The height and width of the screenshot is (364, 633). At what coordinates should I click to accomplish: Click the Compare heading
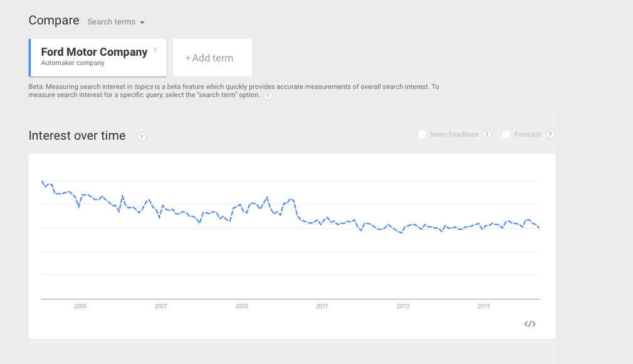tap(54, 20)
